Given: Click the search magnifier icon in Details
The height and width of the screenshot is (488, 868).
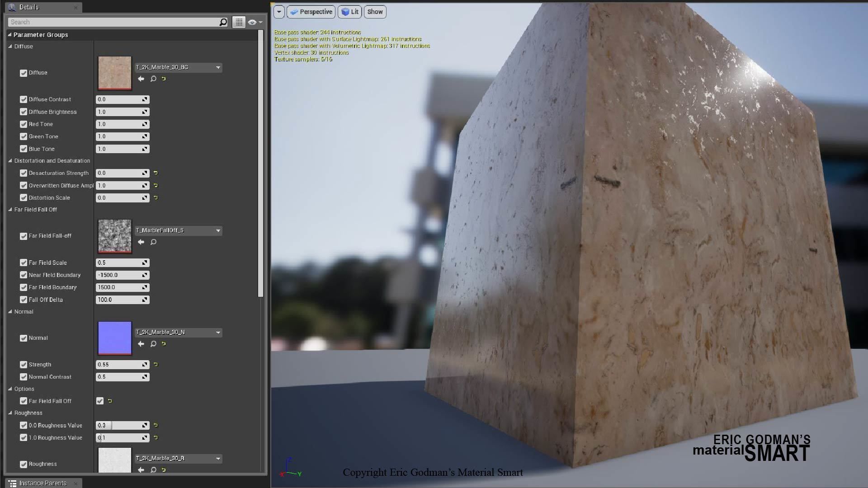Looking at the screenshot, I should [223, 22].
